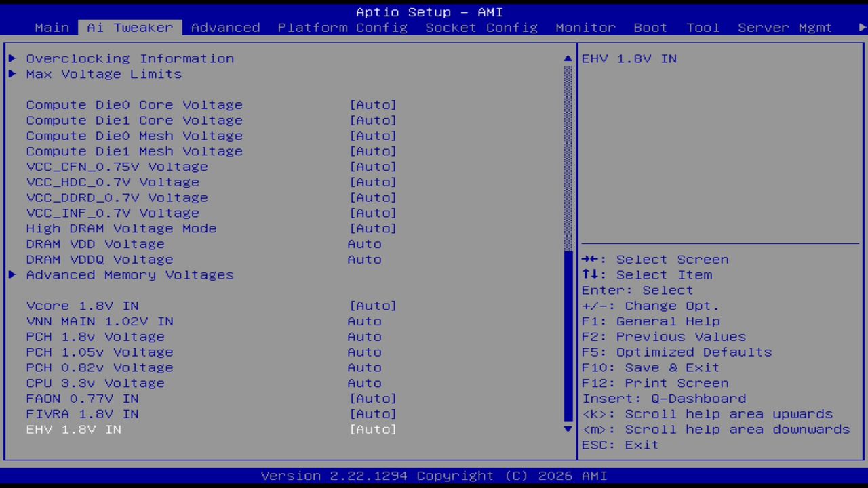Click the scrollbar down arrow
Screen dimensions: 868x488
[567, 429]
